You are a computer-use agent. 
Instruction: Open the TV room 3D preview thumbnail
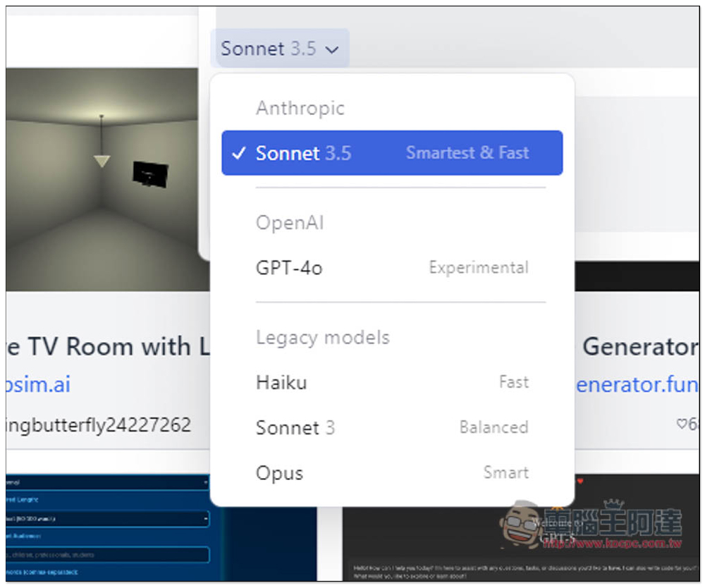pos(108,179)
